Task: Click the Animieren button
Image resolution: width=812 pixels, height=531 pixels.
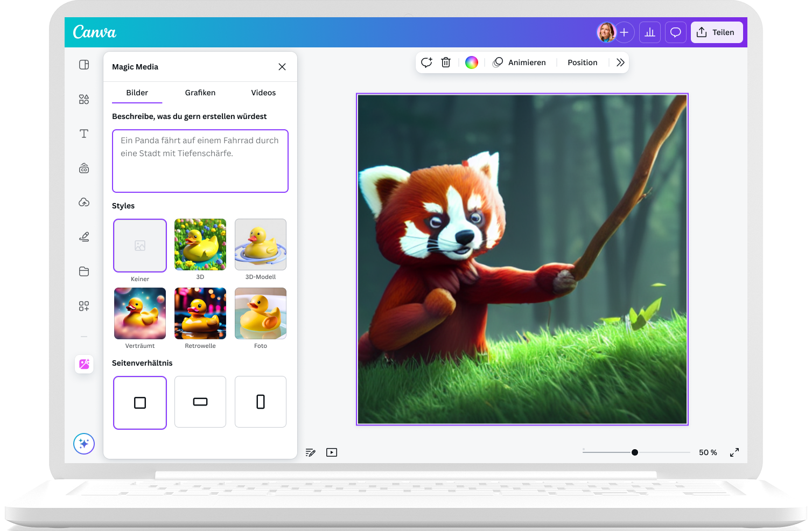Action: (520, 62)
